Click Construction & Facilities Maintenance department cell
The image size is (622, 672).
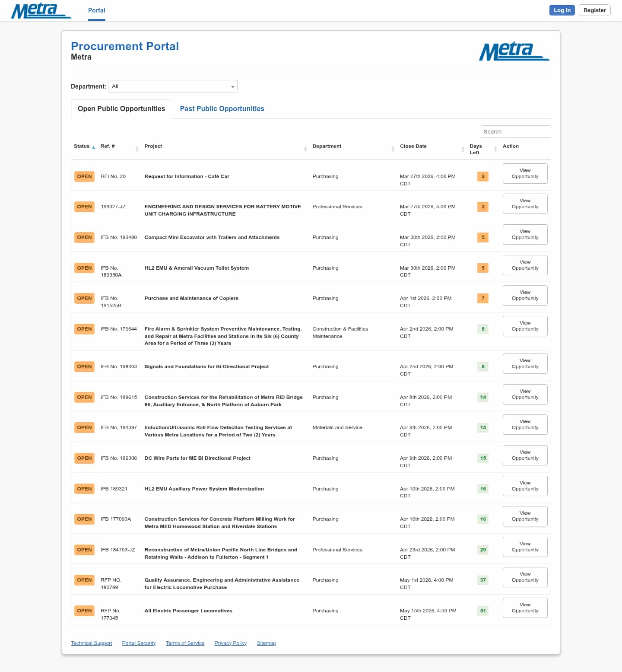340,332
